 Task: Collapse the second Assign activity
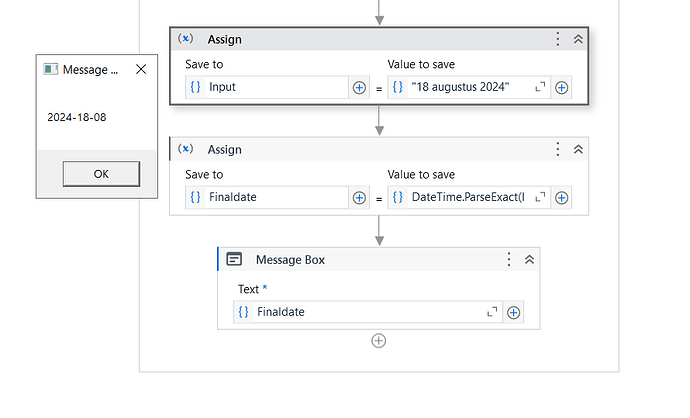tap(578, 149)
